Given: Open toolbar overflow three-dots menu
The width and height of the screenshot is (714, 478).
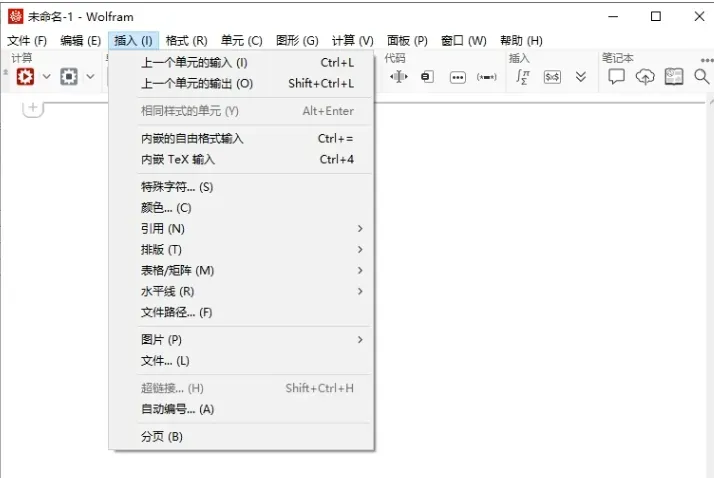Looking at the screenshot, I should [707, 60].
